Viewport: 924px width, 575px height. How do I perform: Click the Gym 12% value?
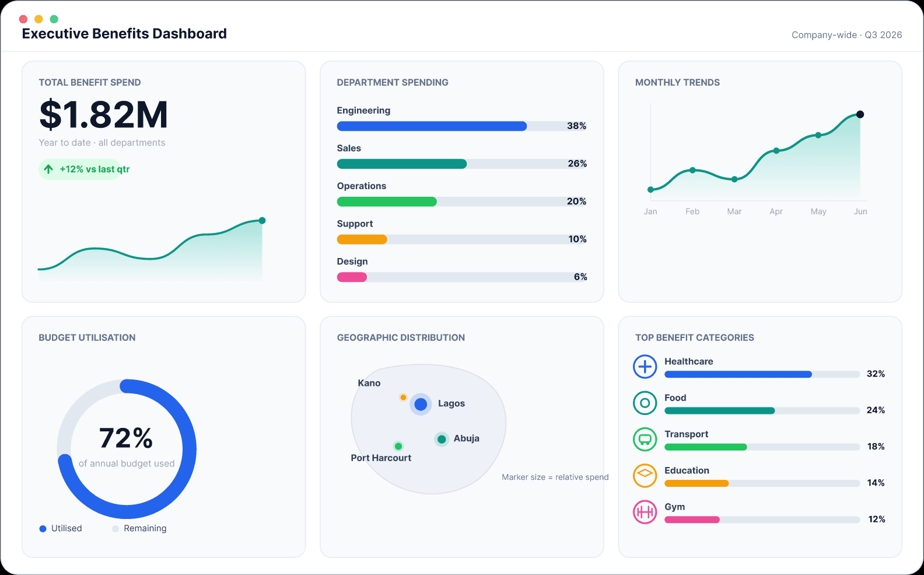877,520
